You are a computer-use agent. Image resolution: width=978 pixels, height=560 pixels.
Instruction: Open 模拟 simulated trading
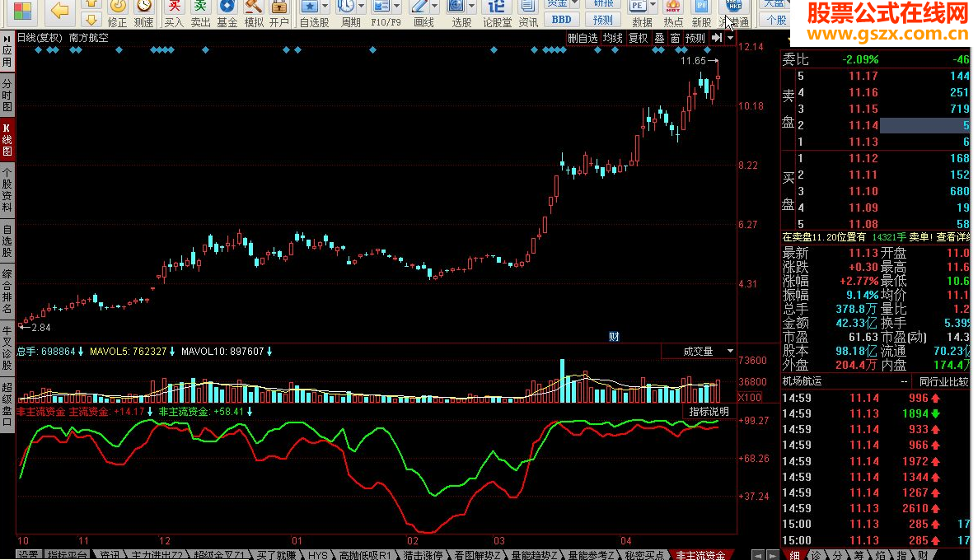click(x=253, y=14)
